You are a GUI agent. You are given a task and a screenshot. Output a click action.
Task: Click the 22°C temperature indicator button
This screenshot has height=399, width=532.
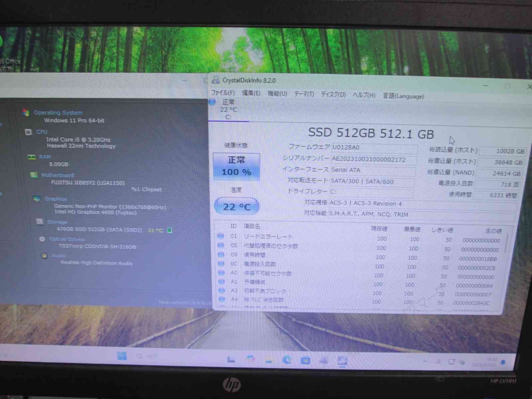[236, 206]
